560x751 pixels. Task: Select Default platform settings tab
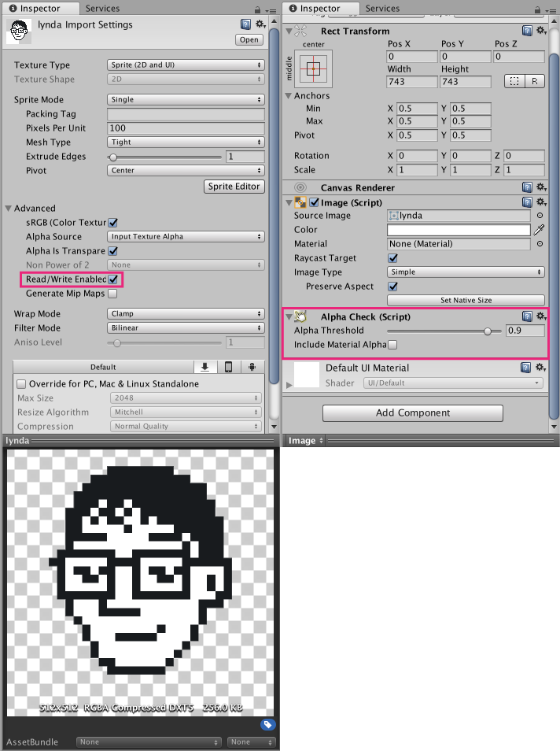[103, 367]
